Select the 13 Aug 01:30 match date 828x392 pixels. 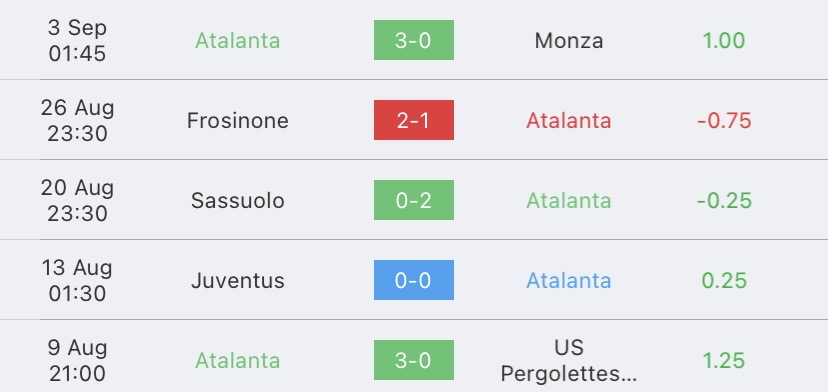[77, 281]
